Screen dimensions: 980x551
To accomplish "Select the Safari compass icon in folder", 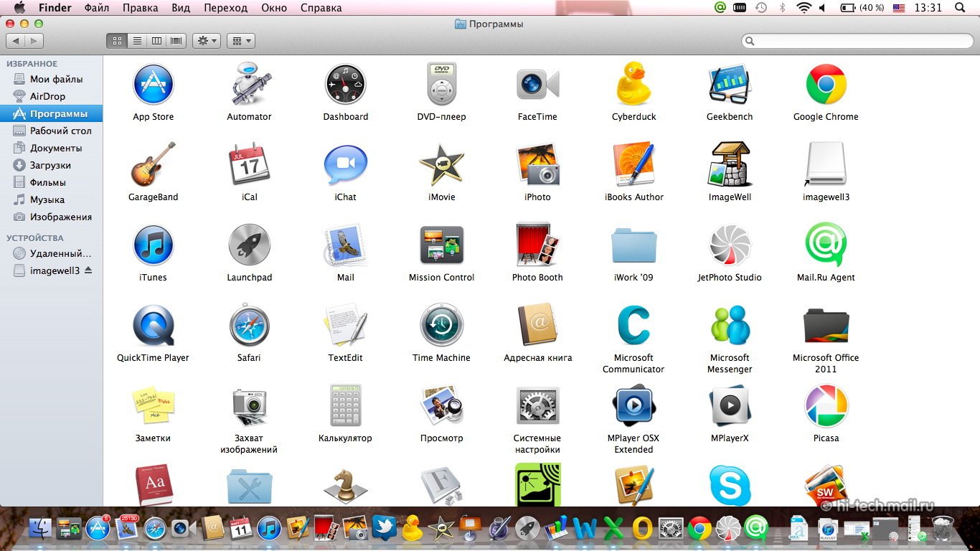I will (x=250, y=326).
